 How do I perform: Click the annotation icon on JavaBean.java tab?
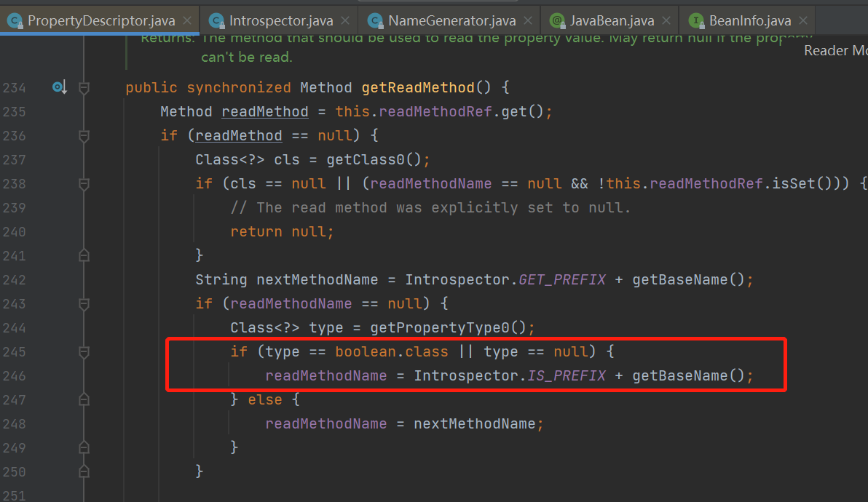point(557,21)
